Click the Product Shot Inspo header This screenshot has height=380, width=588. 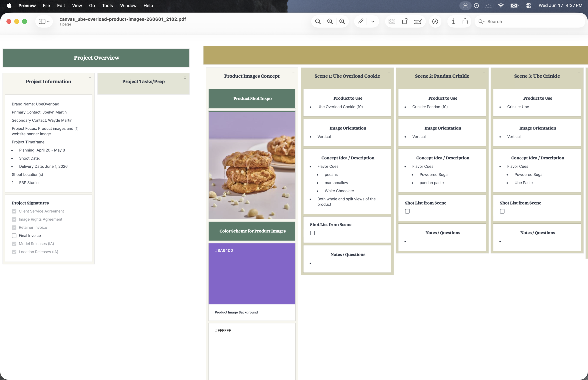click(252, 99)
